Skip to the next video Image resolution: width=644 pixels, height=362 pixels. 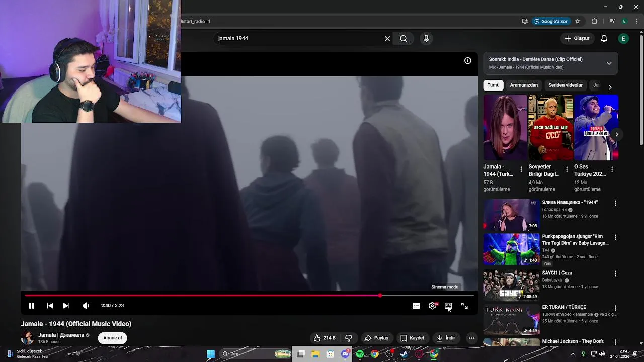tap(66, 306)
